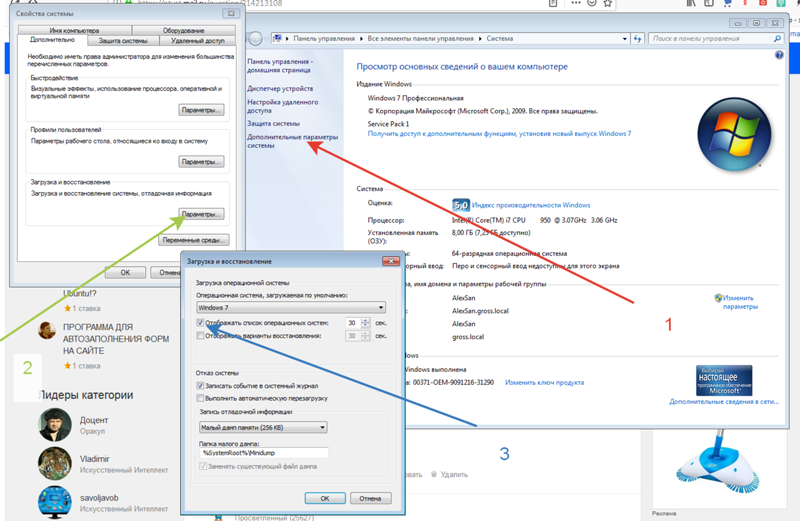Toggle Отображать список операционных систем checkbox
This screenshot has width=800, height=521.
pyautogui.click(x=201, y=322)
